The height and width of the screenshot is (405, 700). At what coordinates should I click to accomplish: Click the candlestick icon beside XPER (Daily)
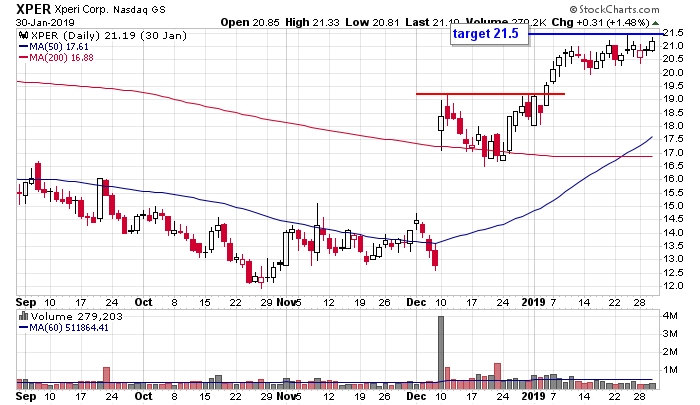click(23, 36)
